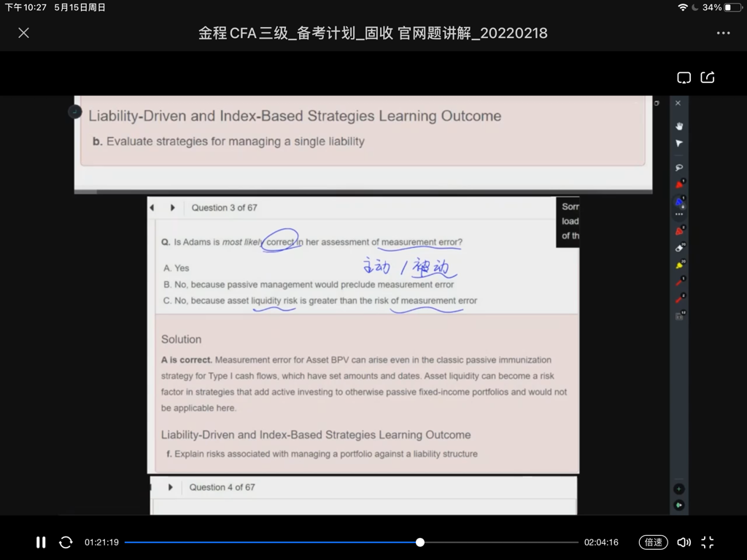Select answer option A. Yes

(177, 268)
